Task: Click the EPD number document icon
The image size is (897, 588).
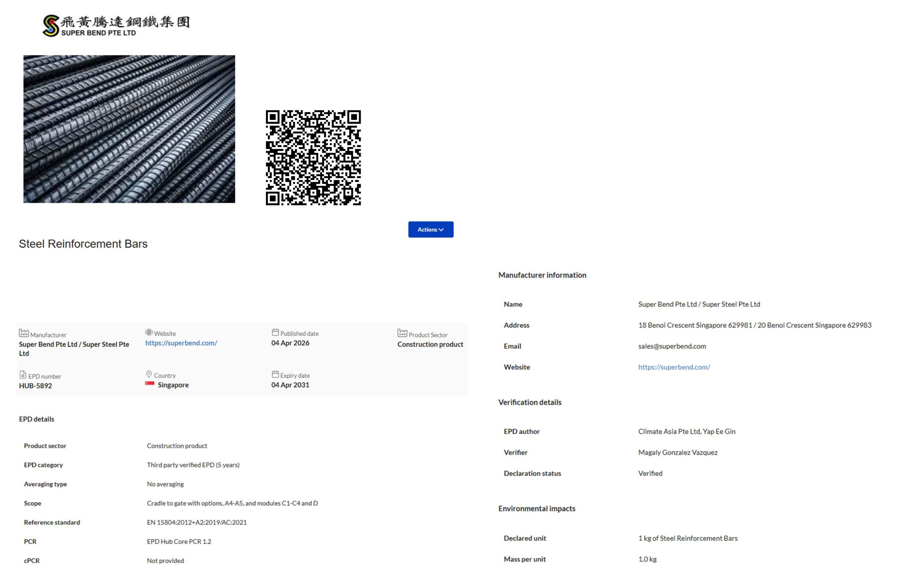Action: coord(23,375)
